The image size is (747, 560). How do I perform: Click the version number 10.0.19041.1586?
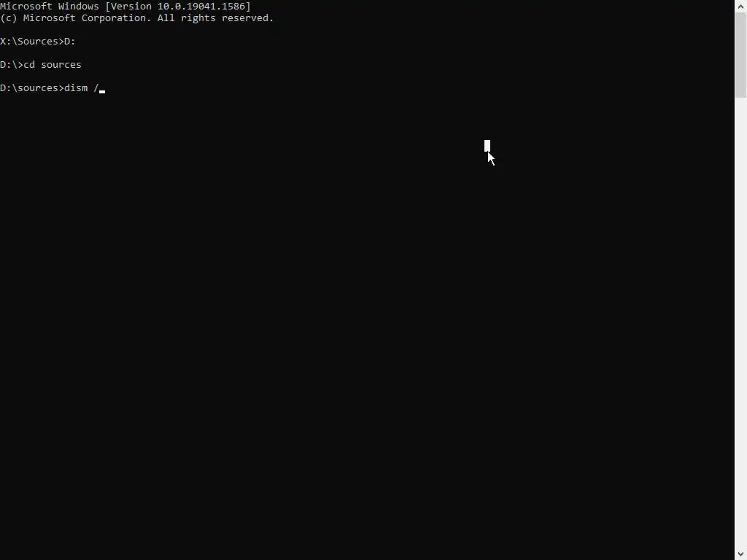[x=201, y=6]
